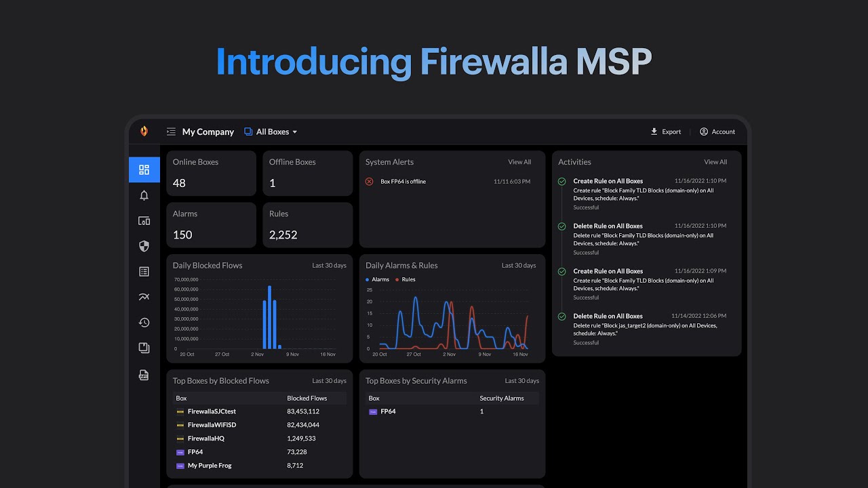The image size is (868, 488).
Task: Open the Devices sidebar icon
Action: (x=144, y=221)
